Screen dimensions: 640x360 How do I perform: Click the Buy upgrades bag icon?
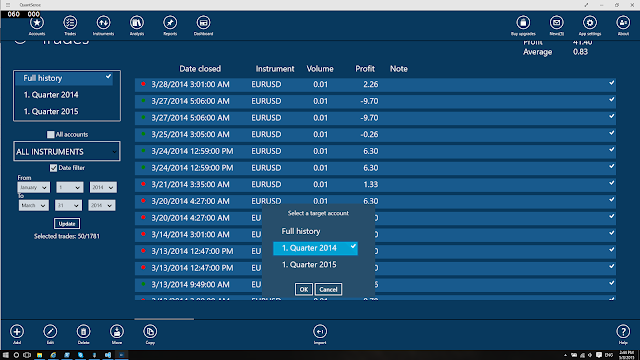pos(523,23)
